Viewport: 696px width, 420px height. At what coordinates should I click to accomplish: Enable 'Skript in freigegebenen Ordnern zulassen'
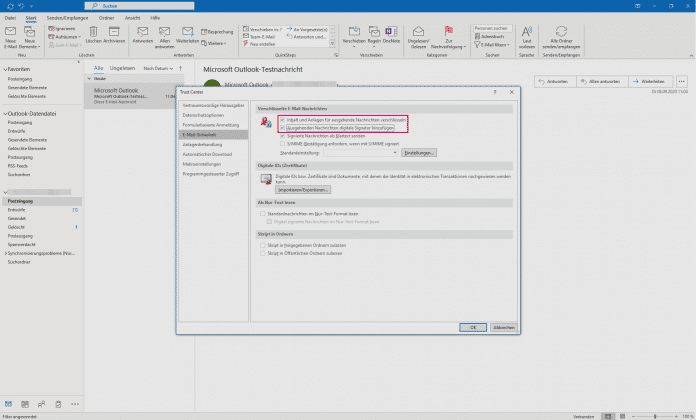coord(262,246)
